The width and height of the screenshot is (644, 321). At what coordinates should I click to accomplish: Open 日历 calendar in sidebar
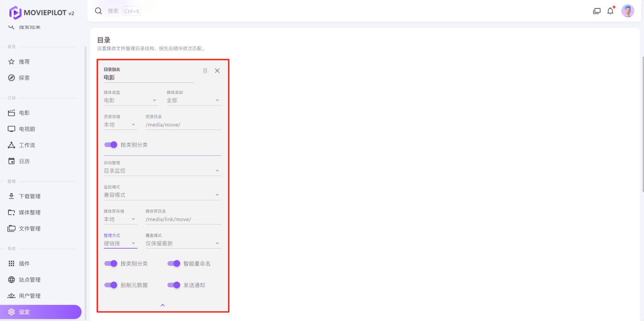(24, 161)
